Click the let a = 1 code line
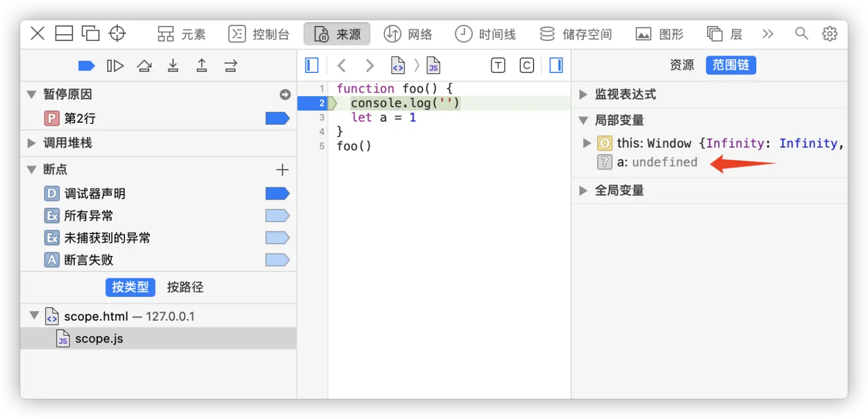Viewport: 868px width, 419px height. [384, 117]
